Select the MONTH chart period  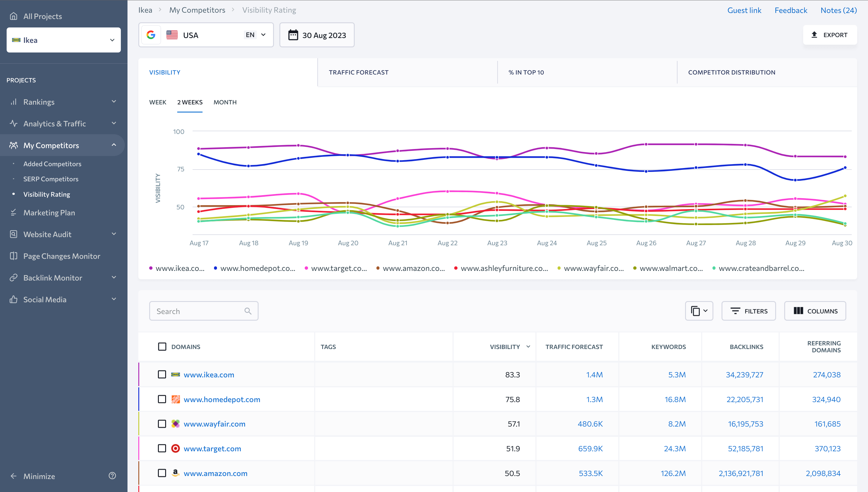pos(225,102)
